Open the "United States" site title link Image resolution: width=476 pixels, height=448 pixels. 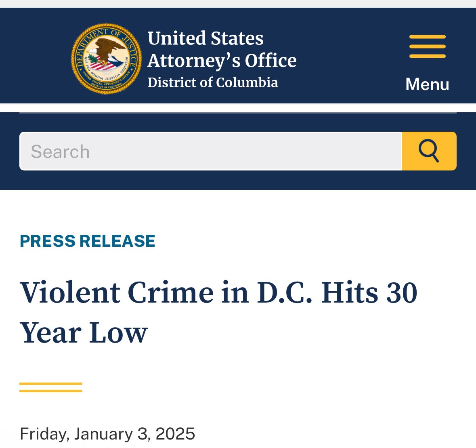[x=205, y=38]
